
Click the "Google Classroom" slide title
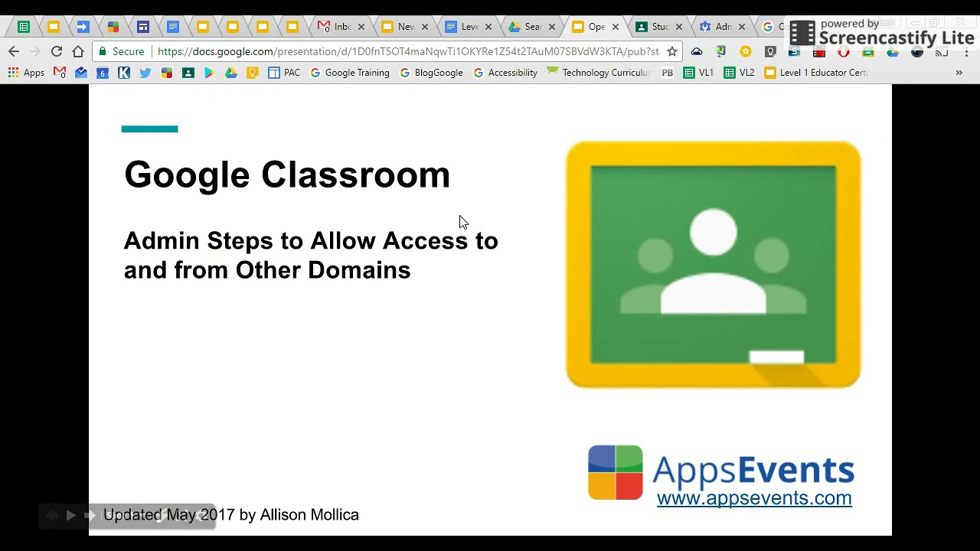tap(287, 175)
